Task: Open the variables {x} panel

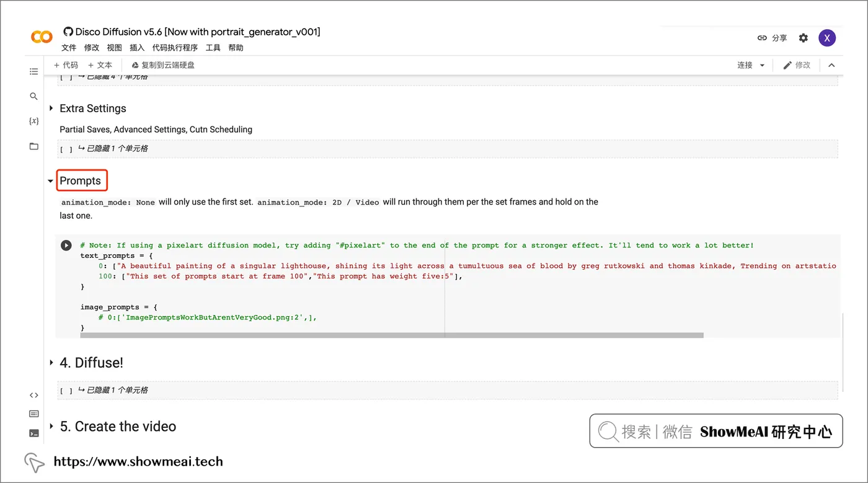Action: click(x=34, y=122)
